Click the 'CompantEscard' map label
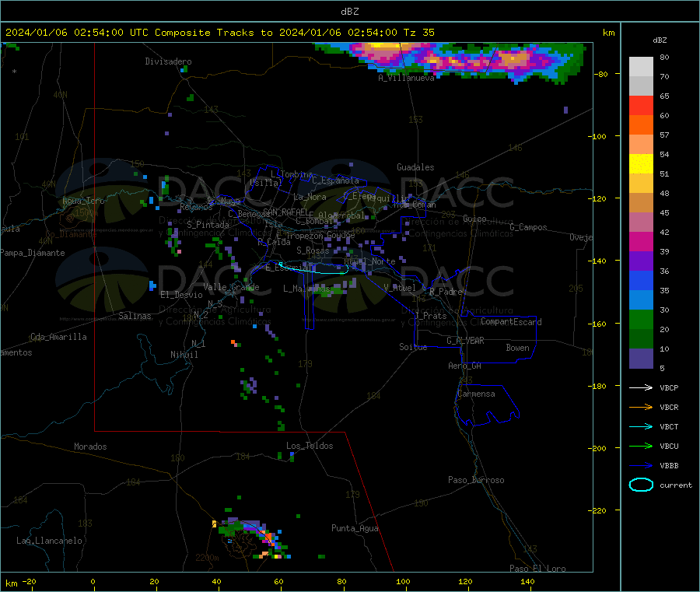Viewport: 700px width, 592px height. [511, 322]
